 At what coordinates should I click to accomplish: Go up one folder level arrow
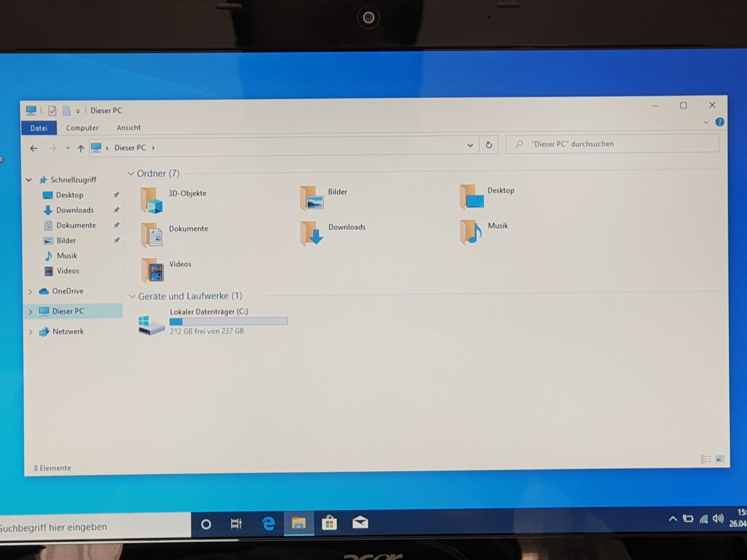[81, 148]
